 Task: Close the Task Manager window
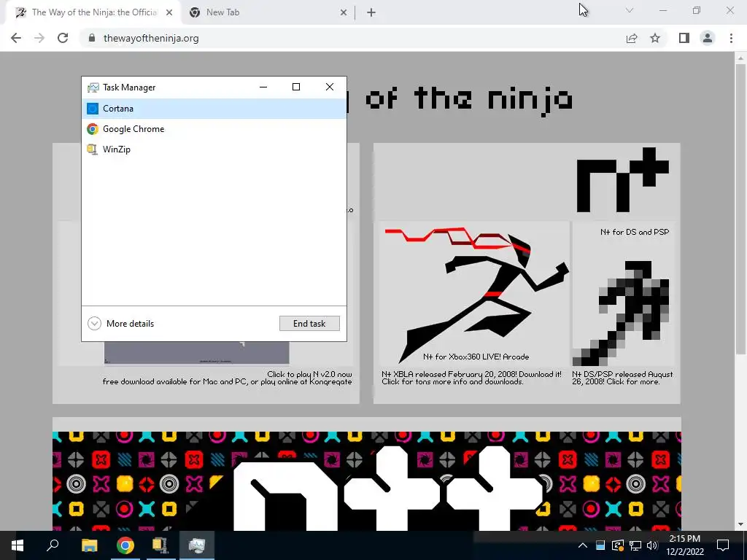(x=330, y=87)
